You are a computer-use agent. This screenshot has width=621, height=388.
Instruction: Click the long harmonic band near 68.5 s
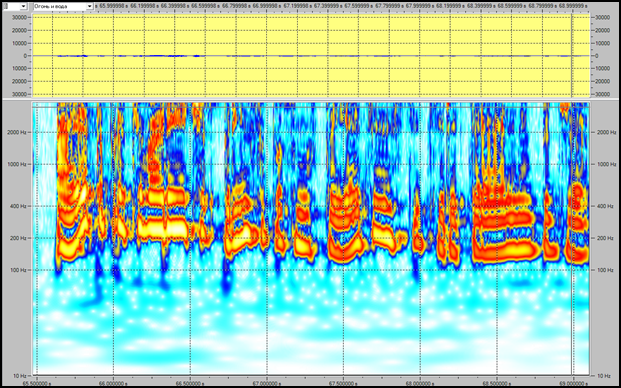508,250
